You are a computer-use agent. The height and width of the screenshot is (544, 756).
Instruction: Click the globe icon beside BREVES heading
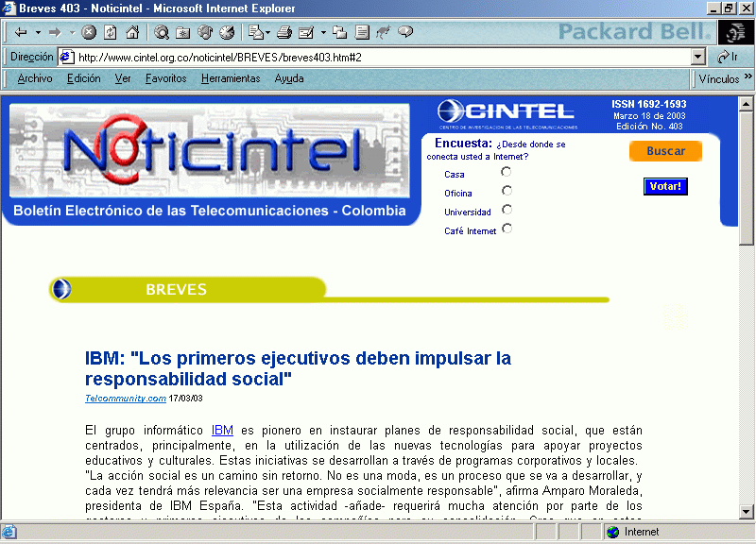point(61,289)
